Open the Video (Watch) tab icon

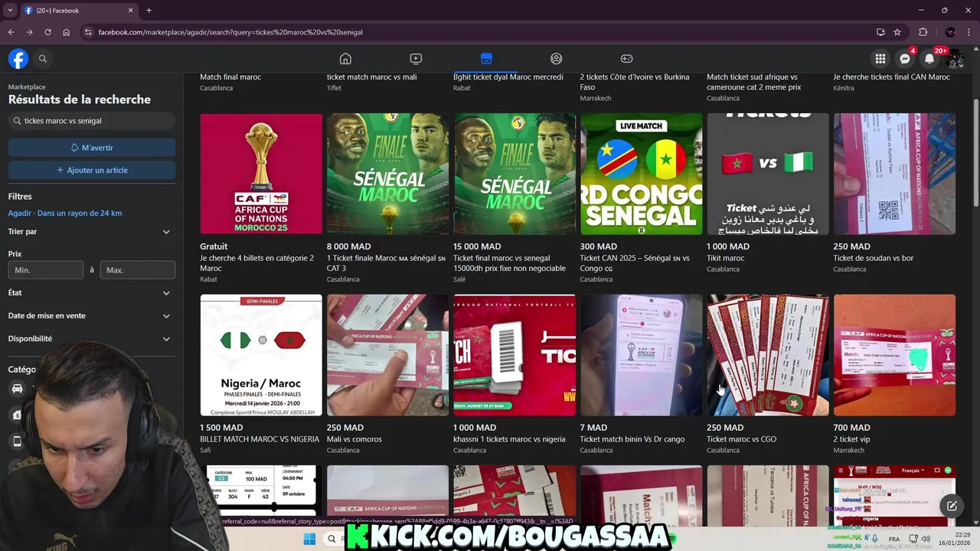pyautogui.click(x=416, y=59)
